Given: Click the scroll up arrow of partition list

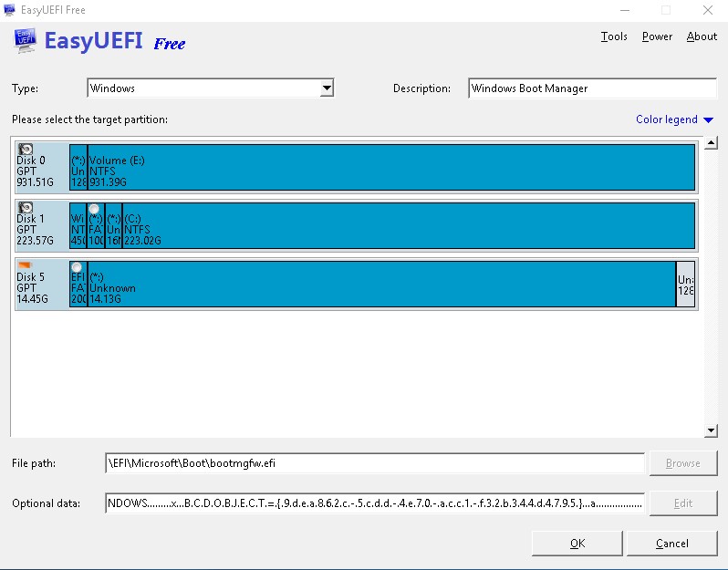Looking at the screenshot, I should point(711,143).
